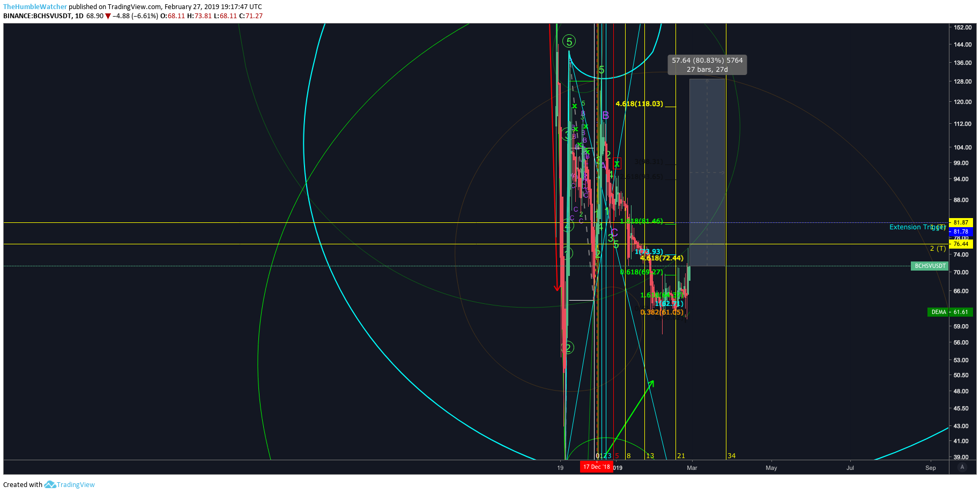Image resolution: width=980 pixels, height=494 pixels.
Task: Select the Fib time zone label 13
Action: pyautogui.click(x=650, y=456)
